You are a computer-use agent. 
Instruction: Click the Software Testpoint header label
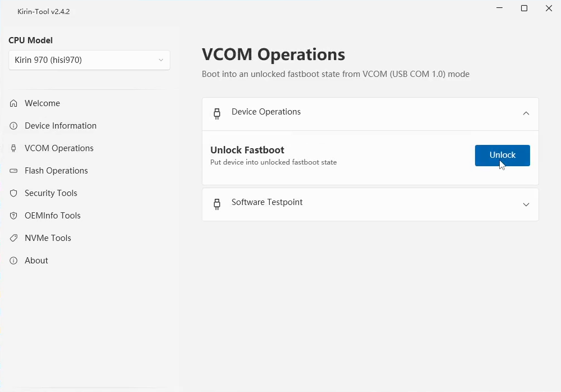[267, 202]
